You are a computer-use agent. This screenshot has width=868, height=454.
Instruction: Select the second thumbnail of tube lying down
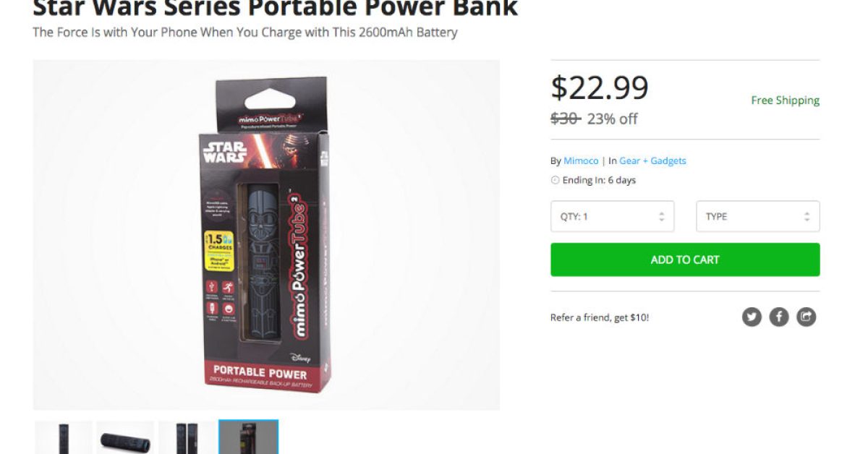(125, 437)
